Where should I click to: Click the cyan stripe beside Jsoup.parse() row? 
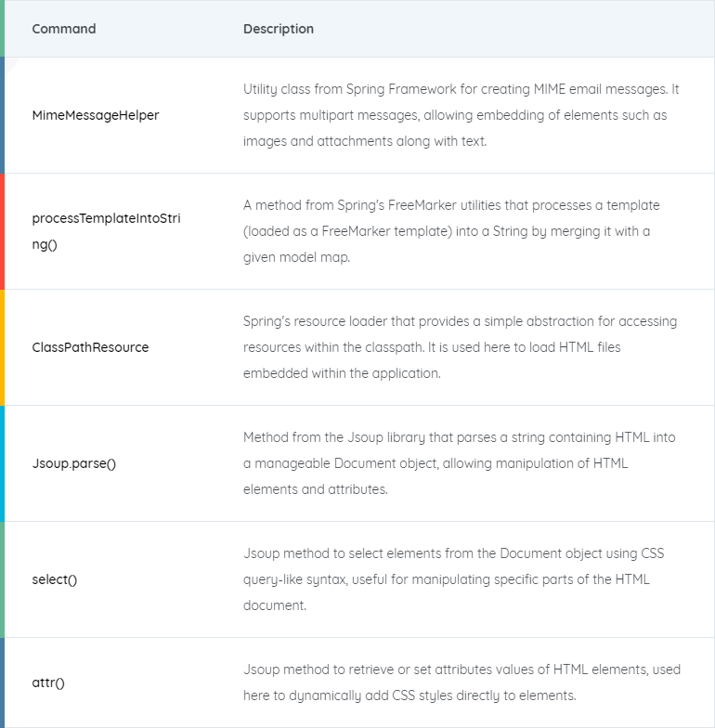[2, 463]
